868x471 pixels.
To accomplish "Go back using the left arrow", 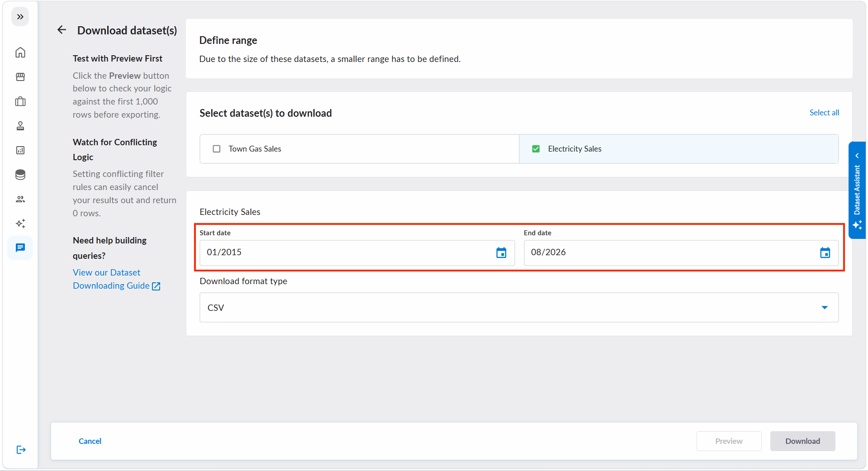I will click(62, 30).
